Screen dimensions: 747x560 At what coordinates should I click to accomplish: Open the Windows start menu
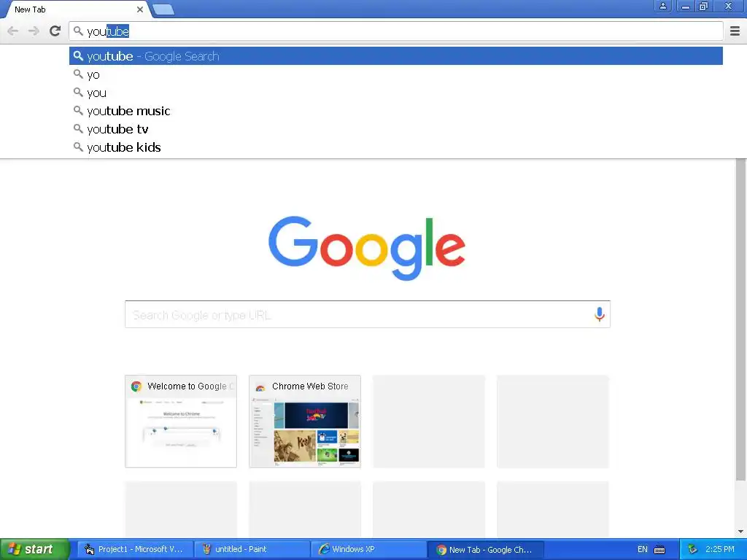click(34, 550)
